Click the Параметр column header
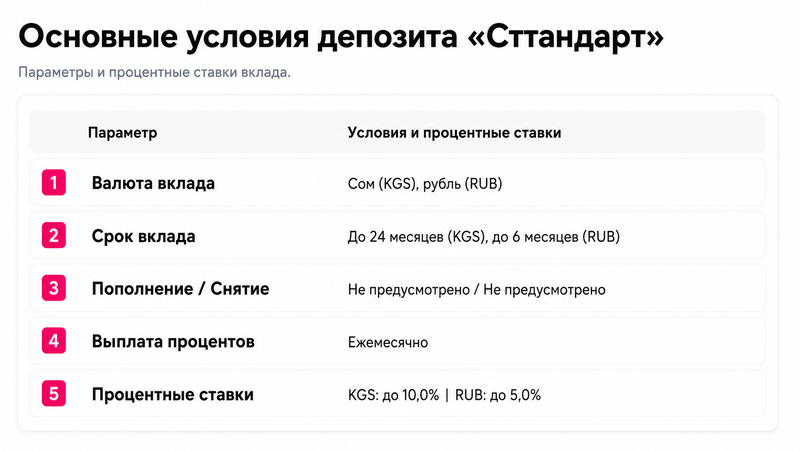This screenshot has width=800, height=450. point(122,133)
